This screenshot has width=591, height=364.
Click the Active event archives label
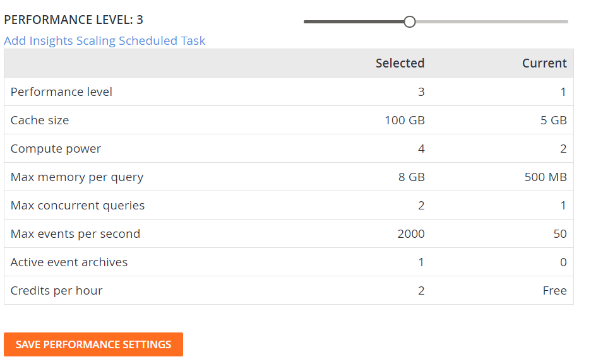[69, 262]
